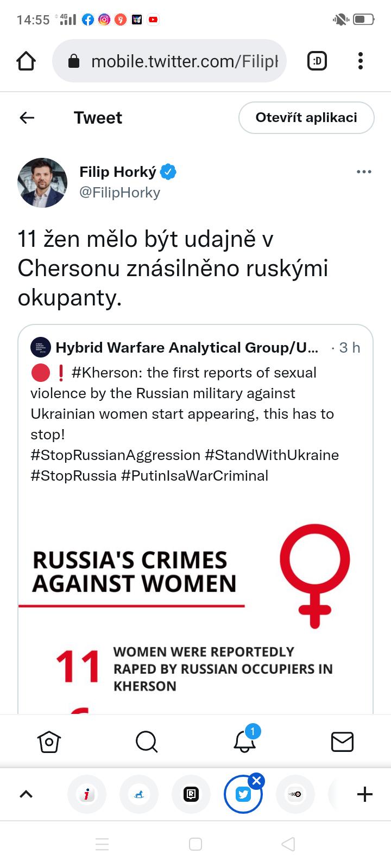Open Filip Horký's profile picture

coord(42,183)
